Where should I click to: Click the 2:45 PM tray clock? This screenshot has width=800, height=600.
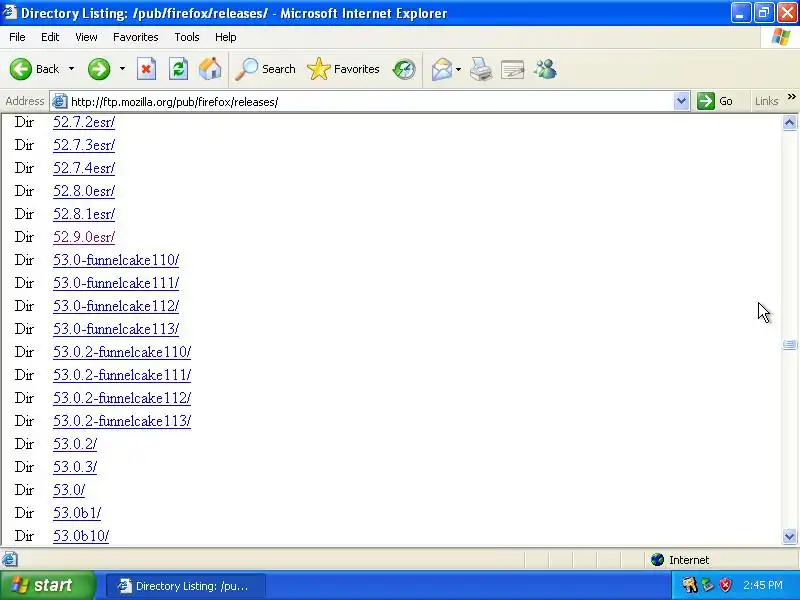[762, 585]
